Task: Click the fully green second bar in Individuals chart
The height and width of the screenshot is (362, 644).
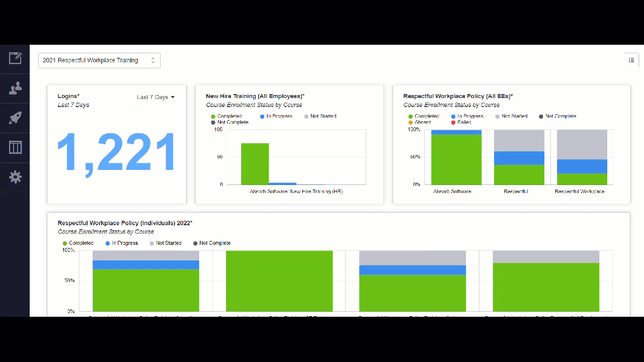Action: [279, 281]
